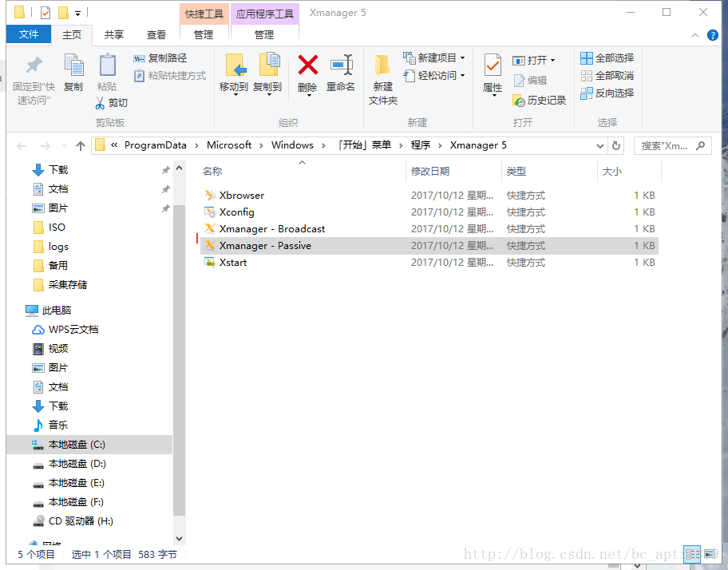Switch to large icons view in status bar
The width and height of the screenshot is (728, 570).
tap(710, 554)
